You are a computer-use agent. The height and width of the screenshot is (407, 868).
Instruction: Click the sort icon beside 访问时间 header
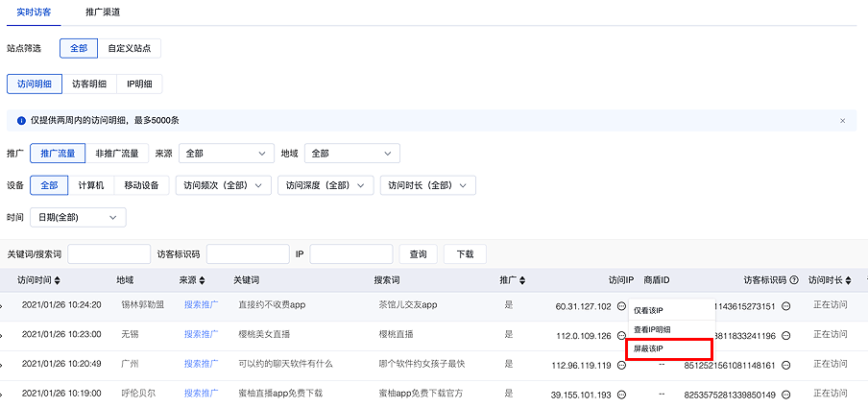(x=57, y=281)
